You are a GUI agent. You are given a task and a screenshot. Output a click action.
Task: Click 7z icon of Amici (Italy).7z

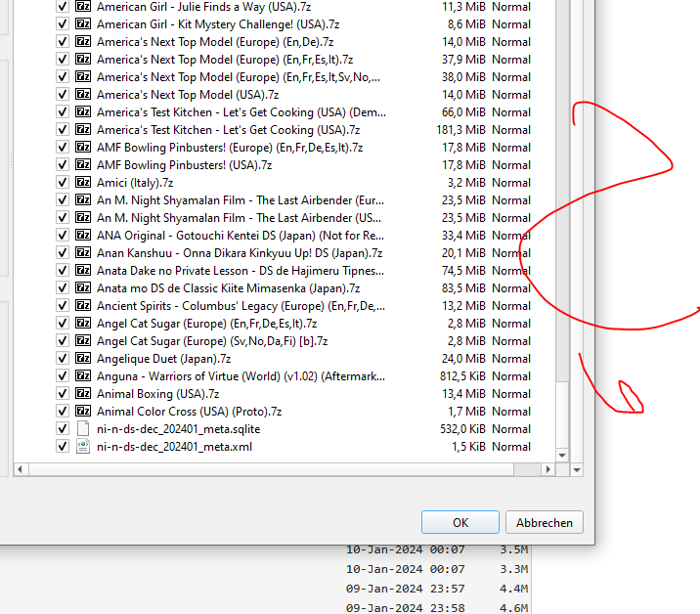(83, 182)
